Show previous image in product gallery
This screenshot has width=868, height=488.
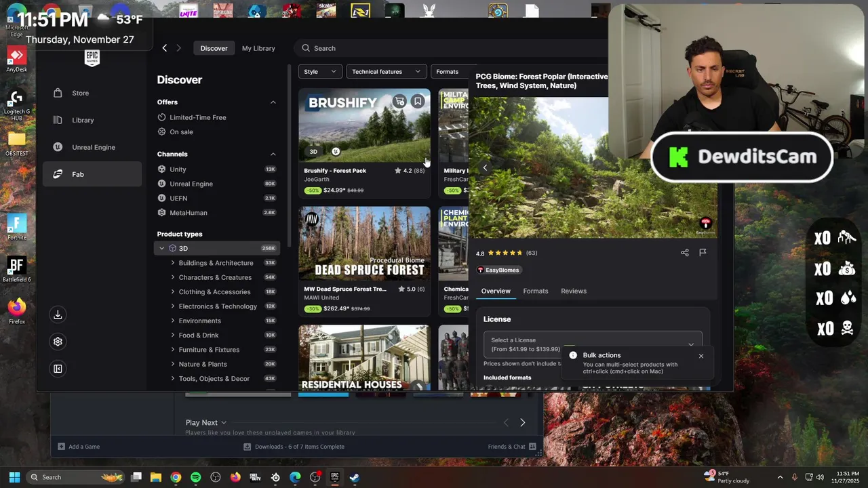(485, 167)
